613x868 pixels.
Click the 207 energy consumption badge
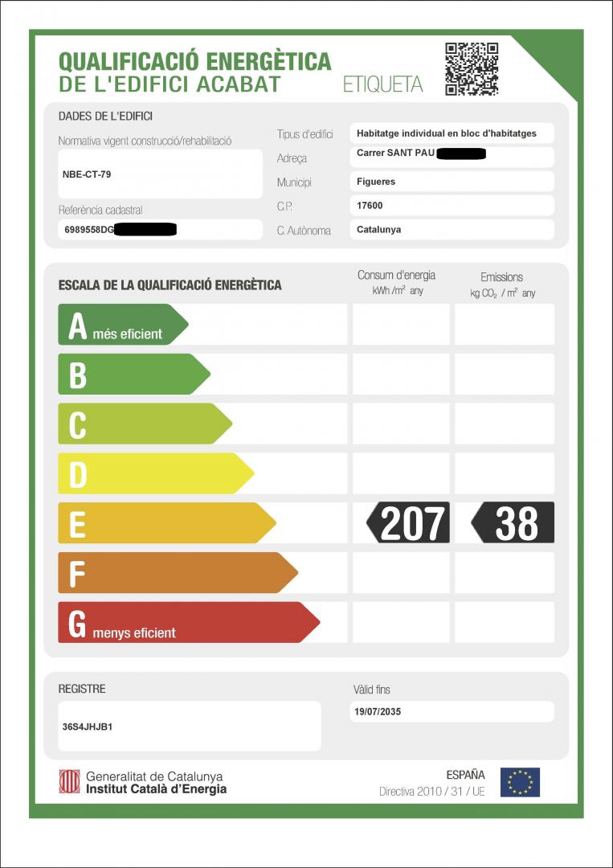pyautogui.click(x=408, y=523)
